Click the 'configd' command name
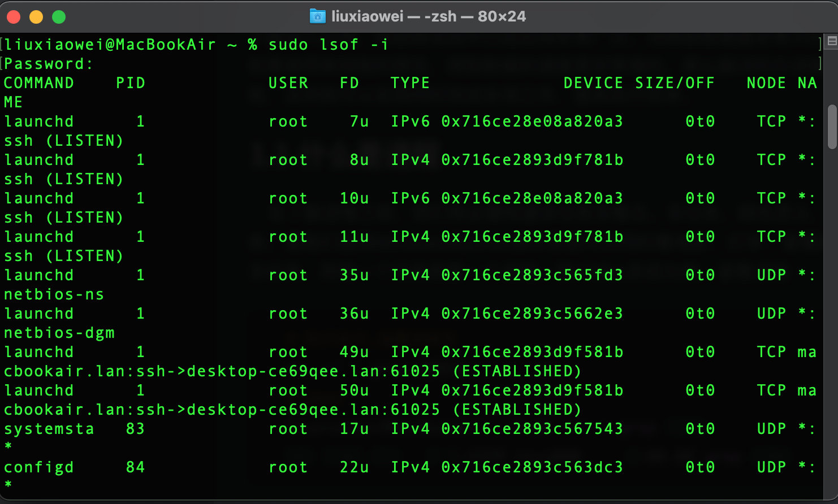838x504 pixels. tap(39, 467)
